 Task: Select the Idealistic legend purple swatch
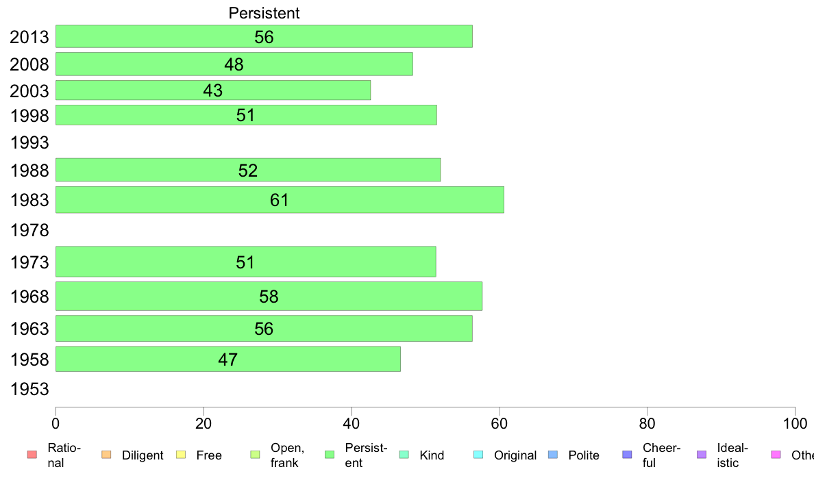coord(702,455)
